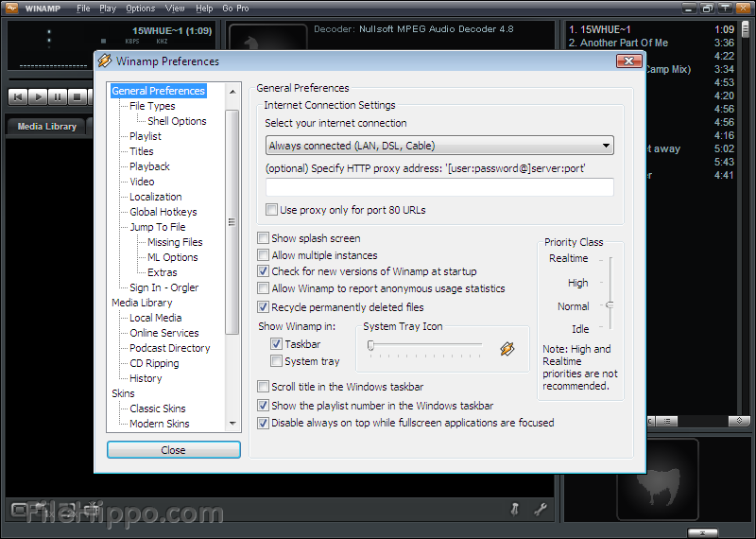
Task: Click the tree scrollbar up arrow
Action: 232,91
